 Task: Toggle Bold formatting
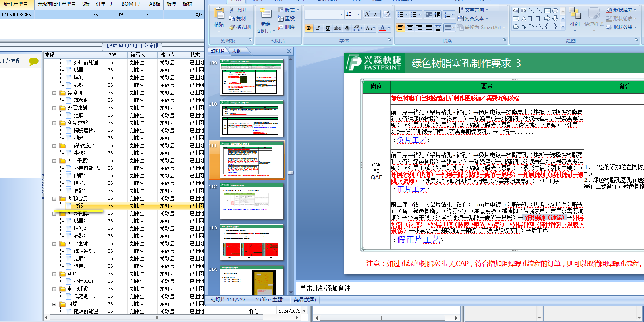click(309, 28)
